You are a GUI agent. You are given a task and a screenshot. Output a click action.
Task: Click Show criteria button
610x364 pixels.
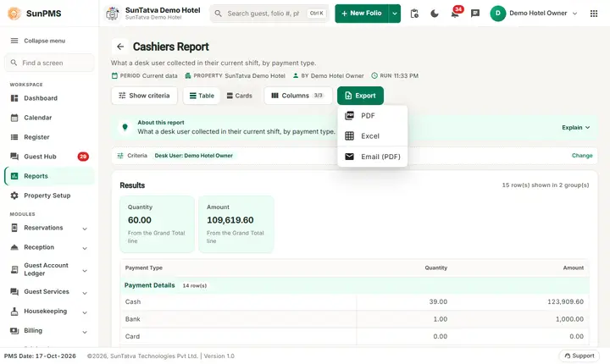[x=144, y=96]
